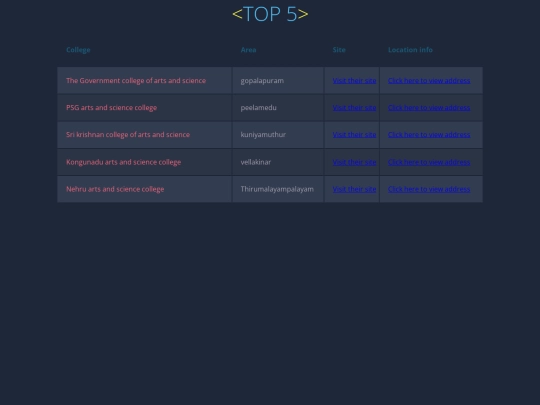540x405 pixels.
Task: Open Visit their site link for Sri krishnan college
Action: (x=354, y=135)
